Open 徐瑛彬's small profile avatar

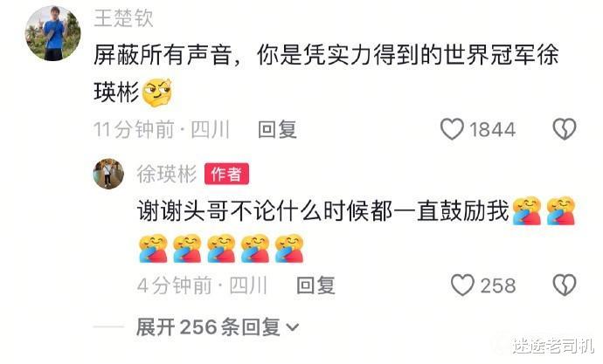(108, 174)
